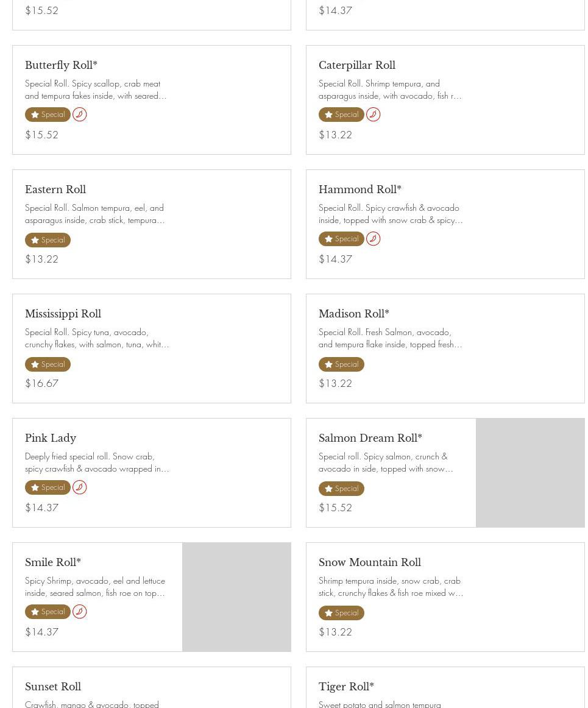The image size is (588, 708).
Task: Click spicy pepper icon on Hammond Roll
Action: pos(374,239)
